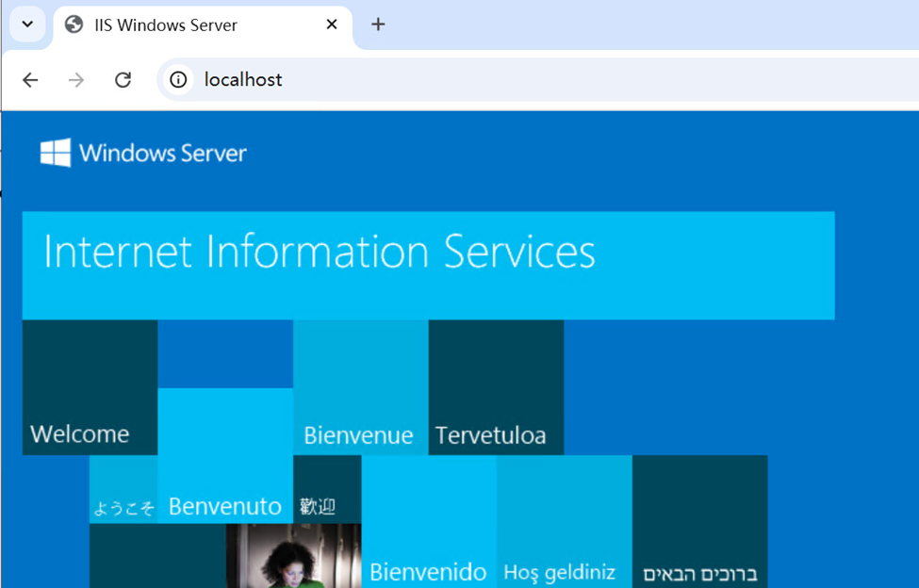The width and height of the screenshot is (919, 588).
Task: Click the woman photo thumbnail tile
Action: coord(293,556)
